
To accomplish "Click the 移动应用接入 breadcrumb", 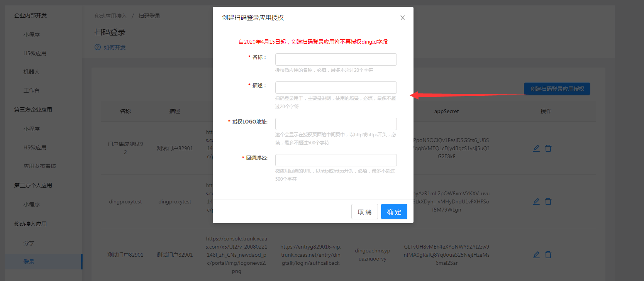I will (x=110, y=16).
